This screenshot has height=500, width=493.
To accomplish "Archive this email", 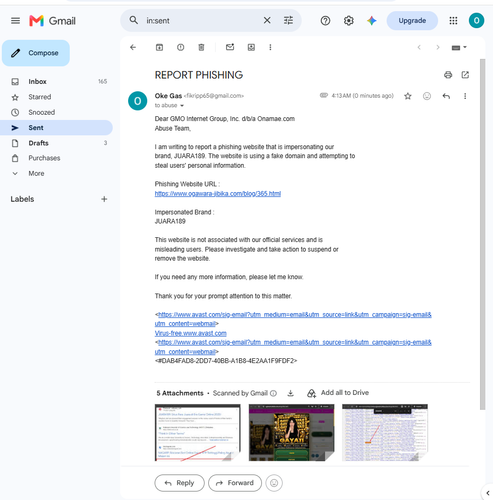I will (x=159, y=47).
